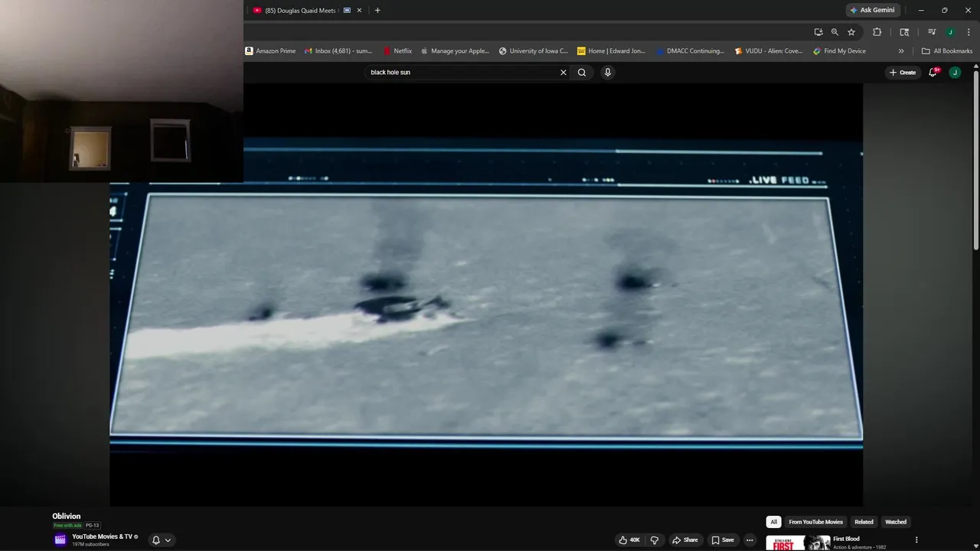Open more actions ellipsis next to Save

(x=750, y=540)
